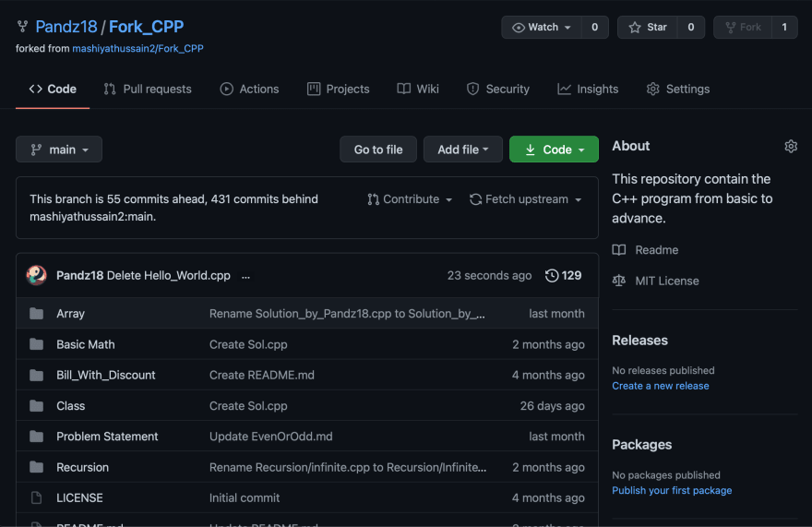
Task: Click the Pandz18 avatar in commit row
Action: pos(36,275)
